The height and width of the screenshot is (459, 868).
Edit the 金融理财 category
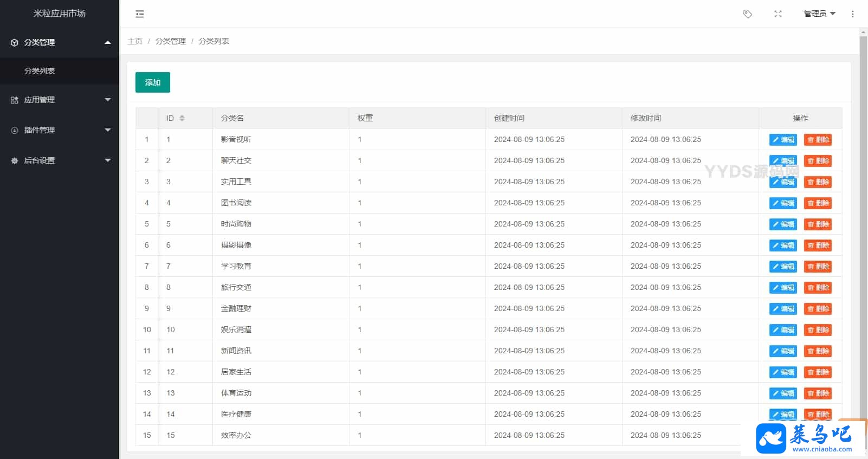(x=783, y=309)
